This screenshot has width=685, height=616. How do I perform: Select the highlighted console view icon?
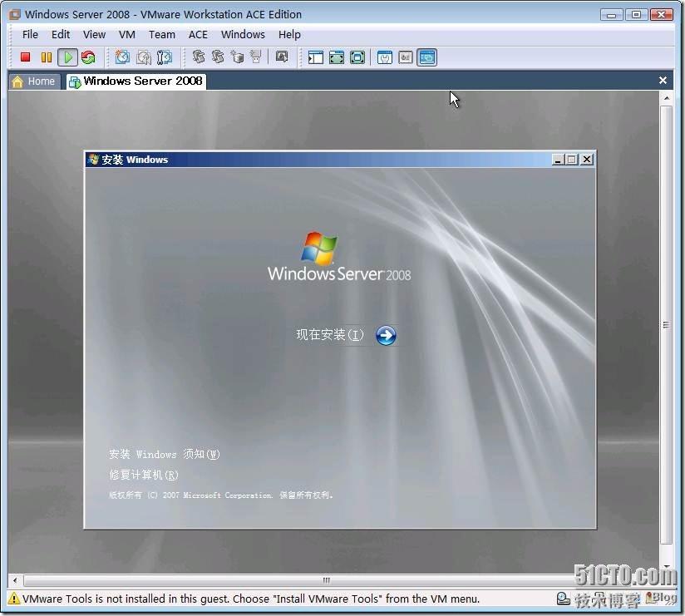426,57
